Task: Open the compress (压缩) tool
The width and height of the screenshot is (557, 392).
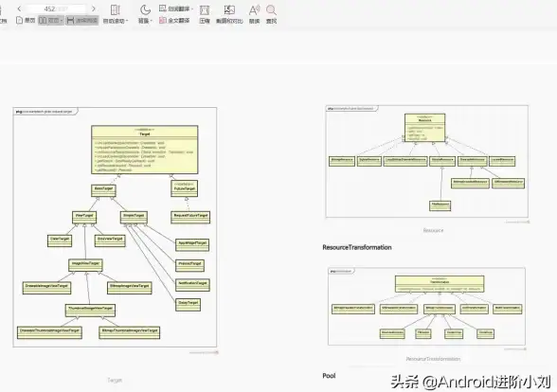Action: click(x=205, y=14)
